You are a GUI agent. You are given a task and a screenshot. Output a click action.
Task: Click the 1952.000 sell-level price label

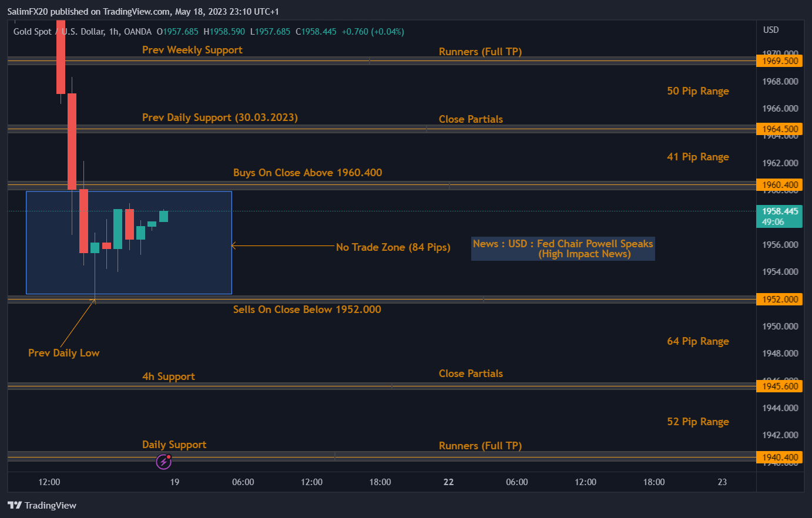point(779,299)
